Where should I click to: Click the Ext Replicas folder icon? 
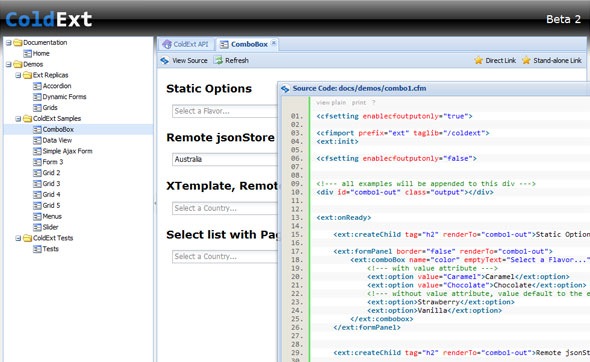tap(27, 75)
